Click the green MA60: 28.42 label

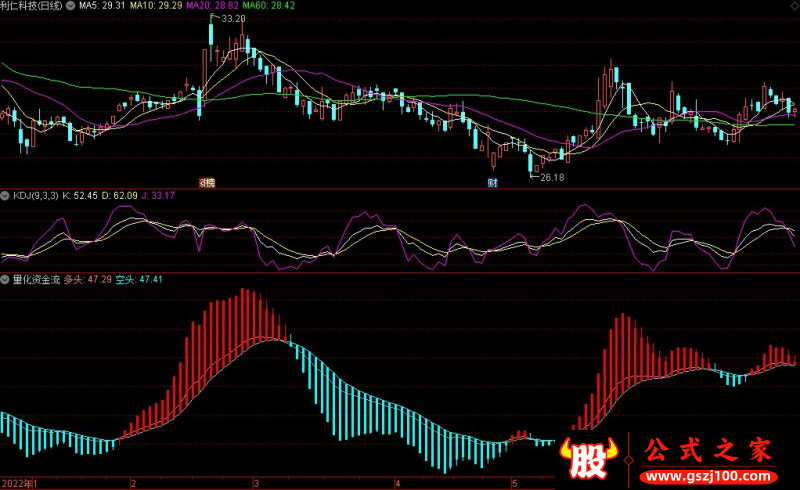(268, 6)
